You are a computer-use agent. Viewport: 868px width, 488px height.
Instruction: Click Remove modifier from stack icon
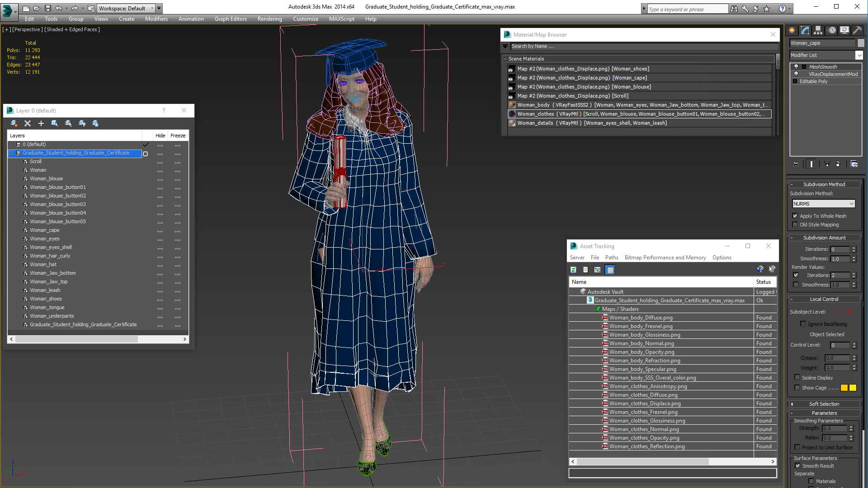(838, 164)
